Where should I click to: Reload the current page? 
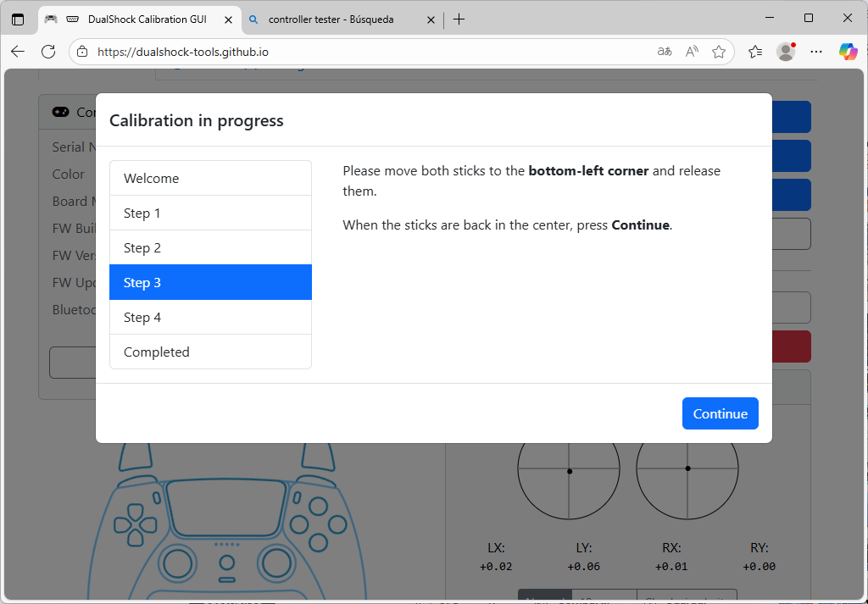tap(48, 52)
